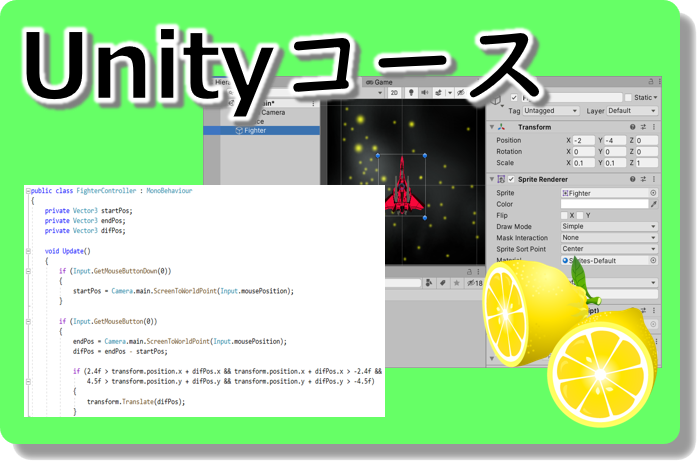The image size is (697, 461).
Task: Toggle the 2D view button in Scene toolbar
Action: click(x=394, y=93)
